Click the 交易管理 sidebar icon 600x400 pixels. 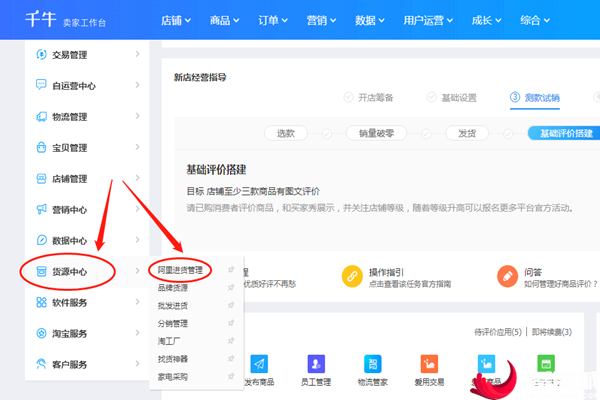[41, 55]
